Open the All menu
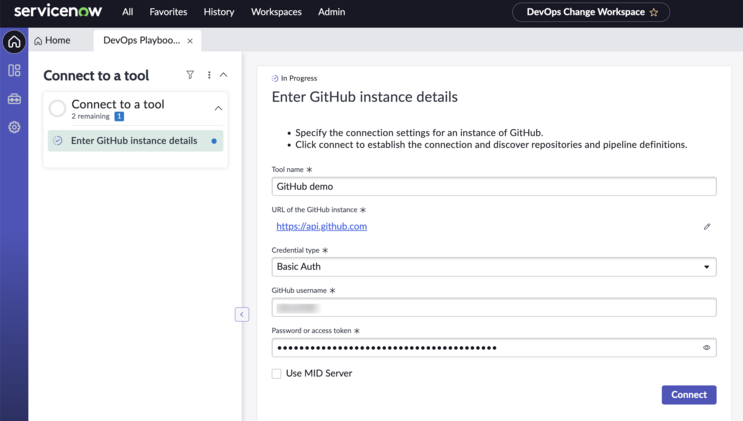743x421 pixels. click(x=127, y=12)
